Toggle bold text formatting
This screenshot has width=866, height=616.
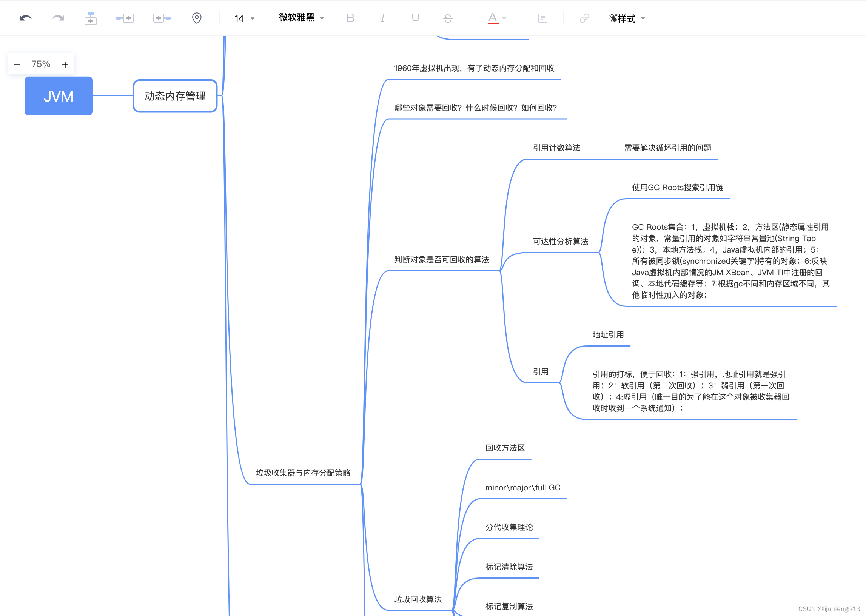click(x=350, y=18)
